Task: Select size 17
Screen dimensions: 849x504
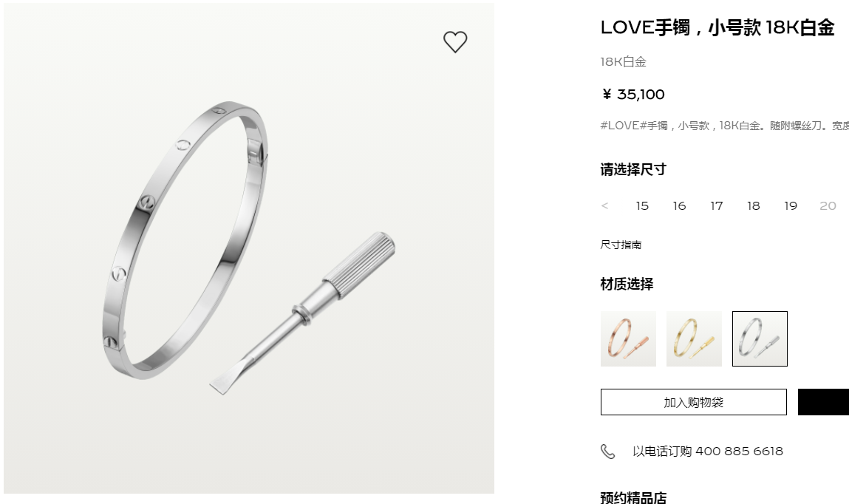Action: pyautogui.click(x=716, y=205)
